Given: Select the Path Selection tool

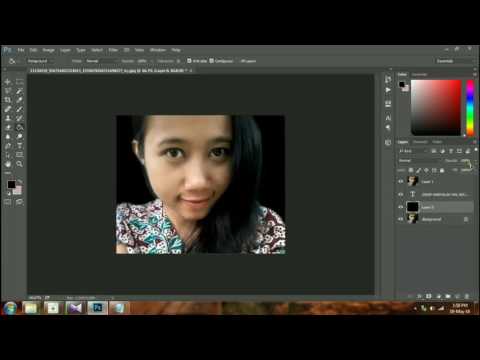Looking at the screenshot, I should 7,155.
